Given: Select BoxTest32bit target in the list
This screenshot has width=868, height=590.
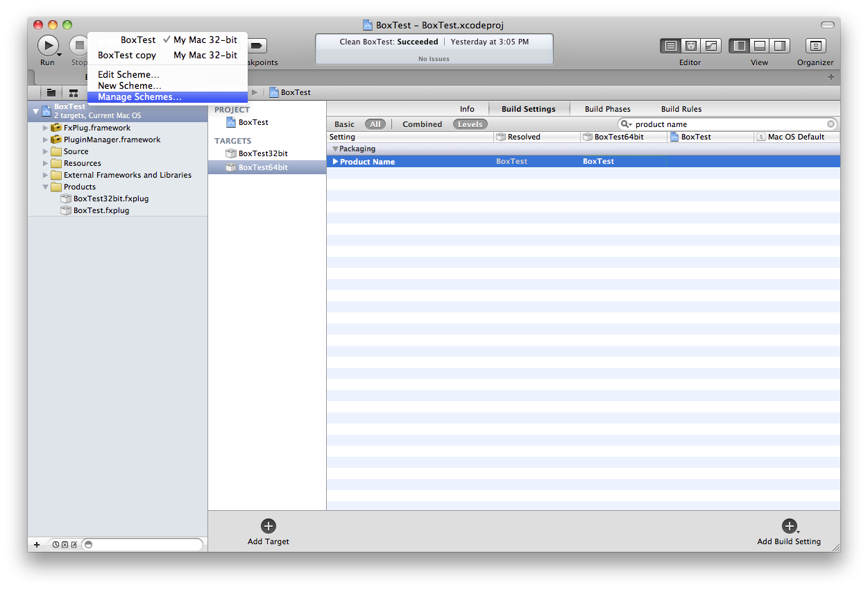Looking at the screenshot, I should 262,153.
